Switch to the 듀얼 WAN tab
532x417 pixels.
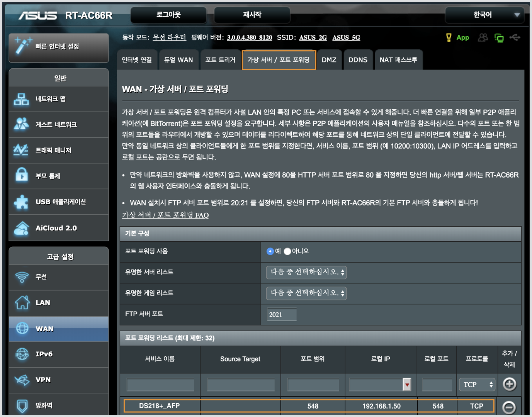[x=178, y=60]
